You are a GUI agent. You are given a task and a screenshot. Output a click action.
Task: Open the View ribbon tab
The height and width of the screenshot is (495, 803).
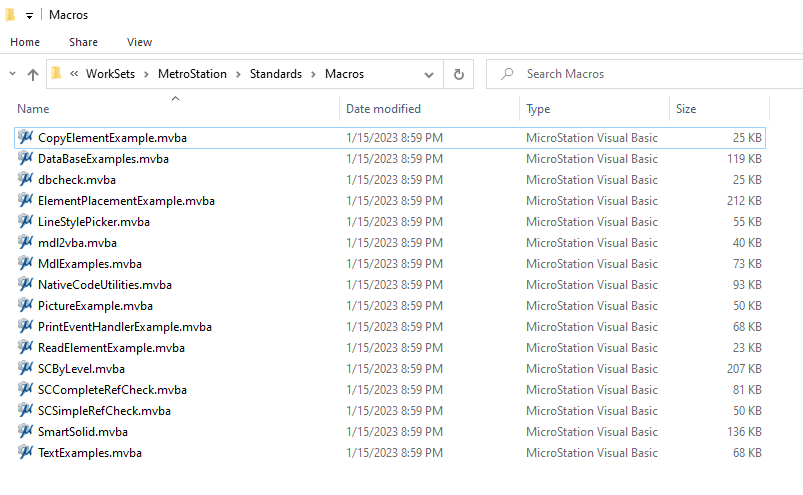coord(139,42)
